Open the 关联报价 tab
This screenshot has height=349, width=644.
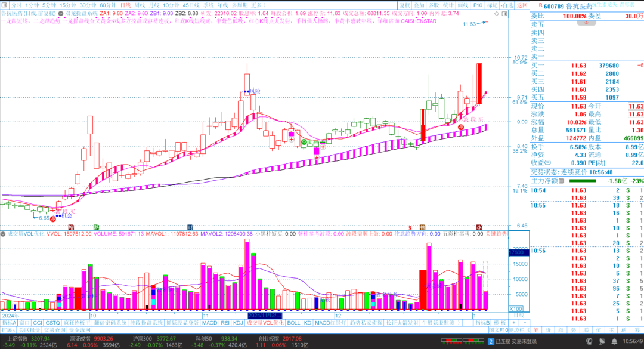coord(29,330)
